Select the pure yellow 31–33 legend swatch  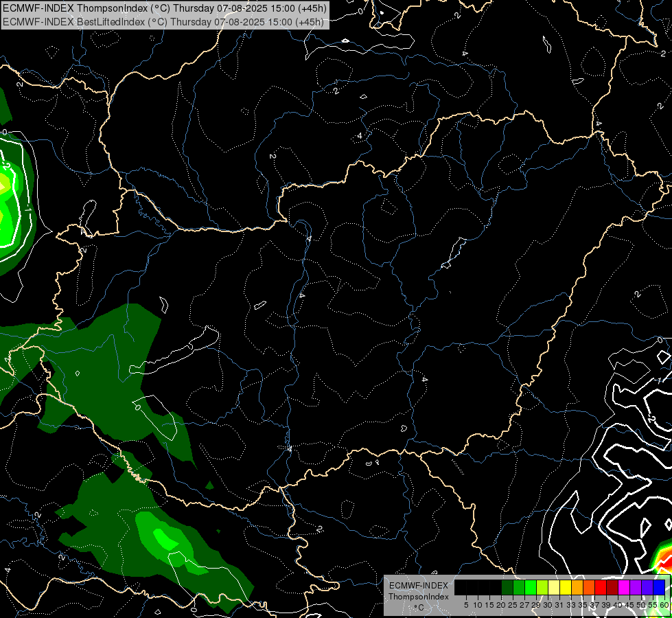point(566,587)
